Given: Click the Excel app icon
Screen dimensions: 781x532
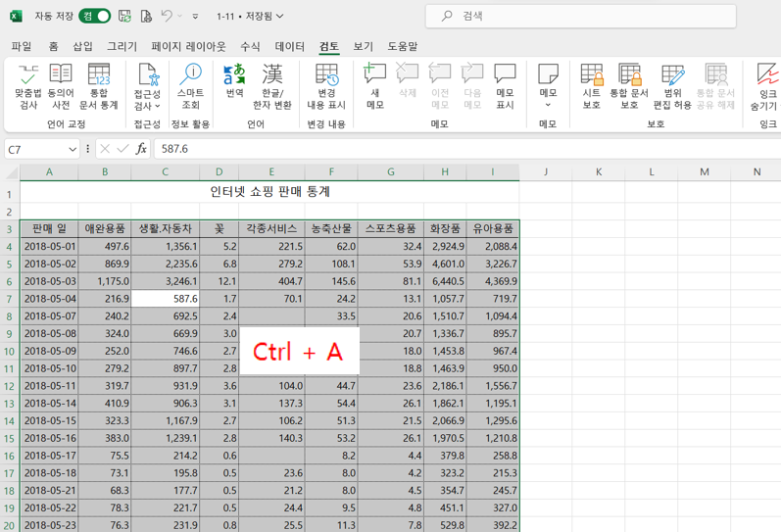Looking at the screenshot, I should (16, 16).
